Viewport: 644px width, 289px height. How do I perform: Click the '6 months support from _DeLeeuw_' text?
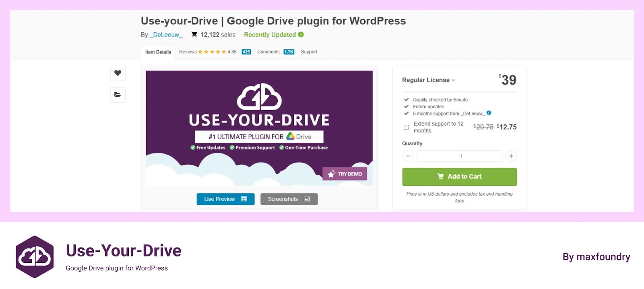(449, 114)
